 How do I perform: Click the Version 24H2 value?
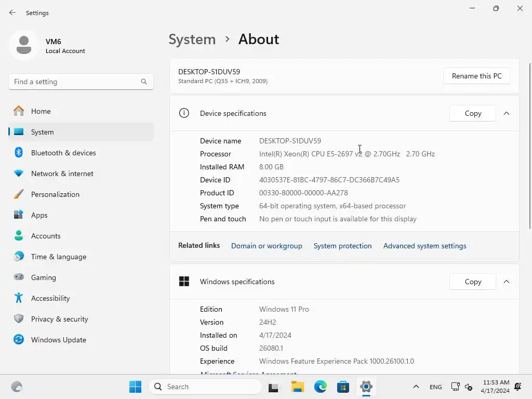tap(268, 322)
